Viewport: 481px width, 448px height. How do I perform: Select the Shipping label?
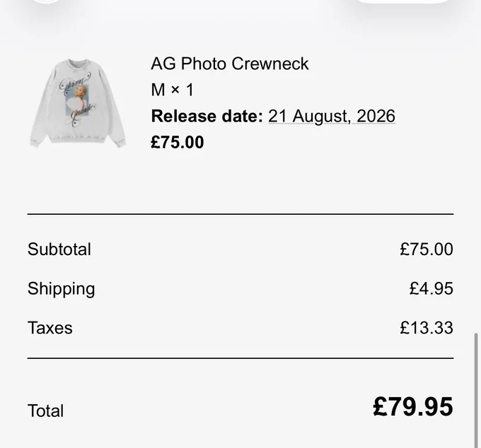tap(62, 289)
